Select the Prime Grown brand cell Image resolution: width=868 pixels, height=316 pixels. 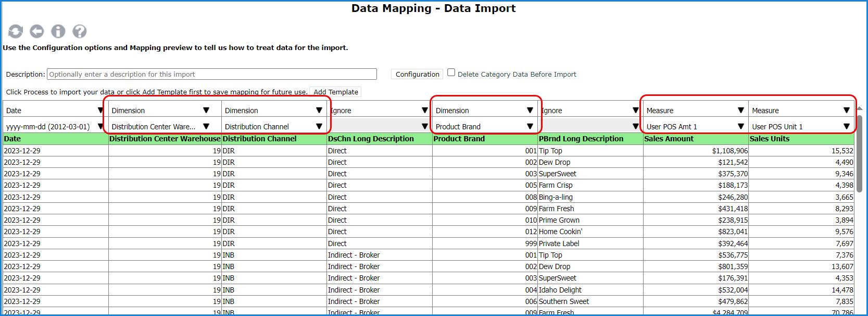point(590,220)
